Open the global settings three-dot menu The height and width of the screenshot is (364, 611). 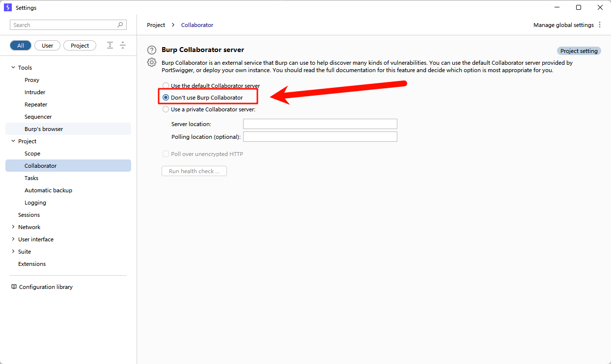click(x=600, y=25)
